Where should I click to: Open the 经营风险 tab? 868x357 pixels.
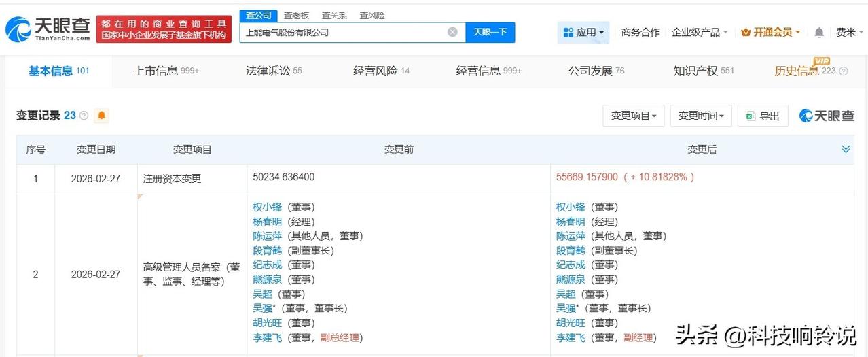pos(381,71)
